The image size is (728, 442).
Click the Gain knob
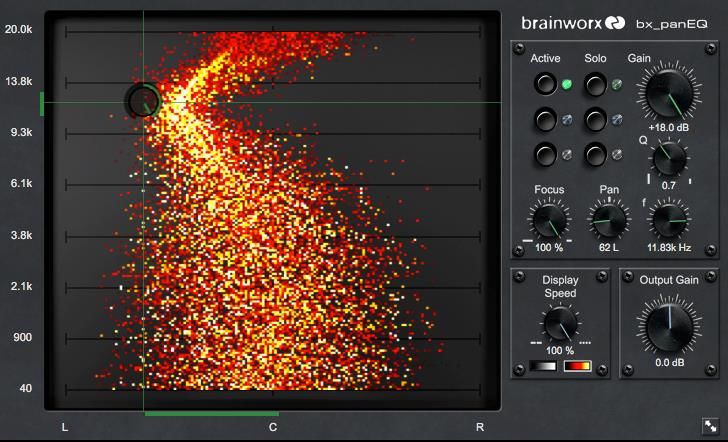pos(669,94)
